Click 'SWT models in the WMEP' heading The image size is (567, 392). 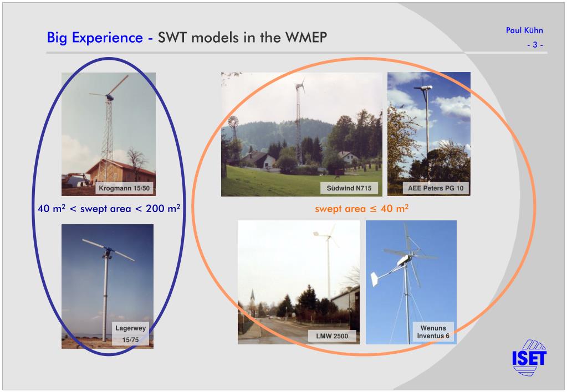coord(242,38)
